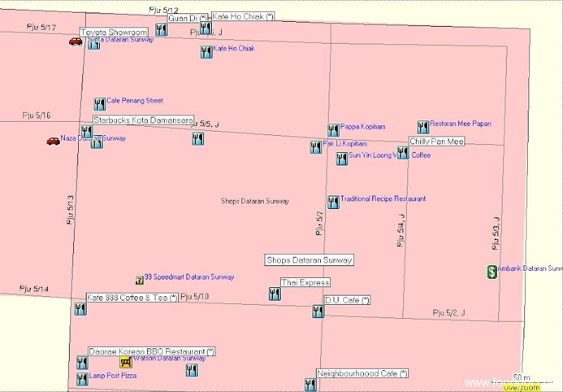Click the plain Shops Dataran Sunway map text
Image resolution: width=563 pixels, height=392 pixels.
pyautogui.click(x=255, y=201)
